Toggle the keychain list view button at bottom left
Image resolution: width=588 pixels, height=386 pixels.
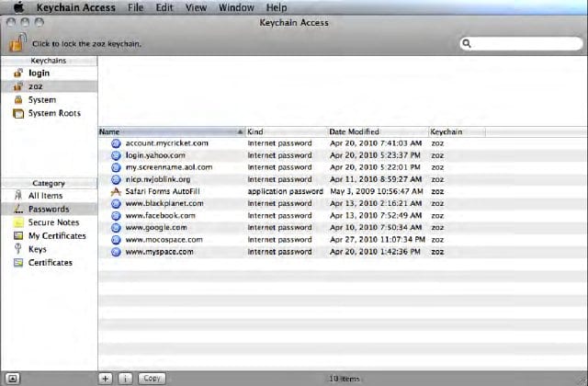coord(12,379)
